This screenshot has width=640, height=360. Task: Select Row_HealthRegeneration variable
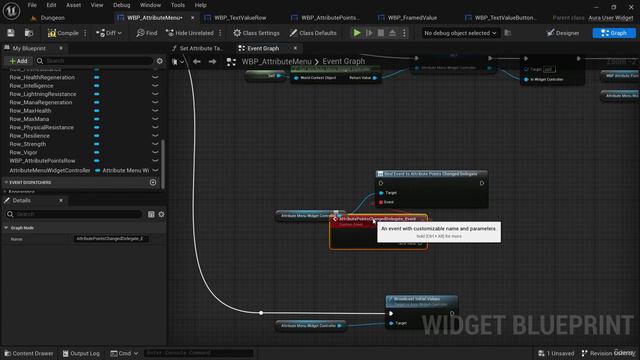click(x=42, y=77)
